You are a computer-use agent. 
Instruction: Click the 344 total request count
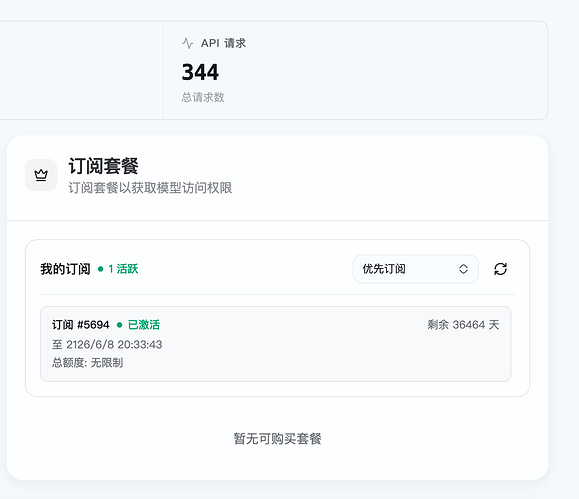[200, 72]
